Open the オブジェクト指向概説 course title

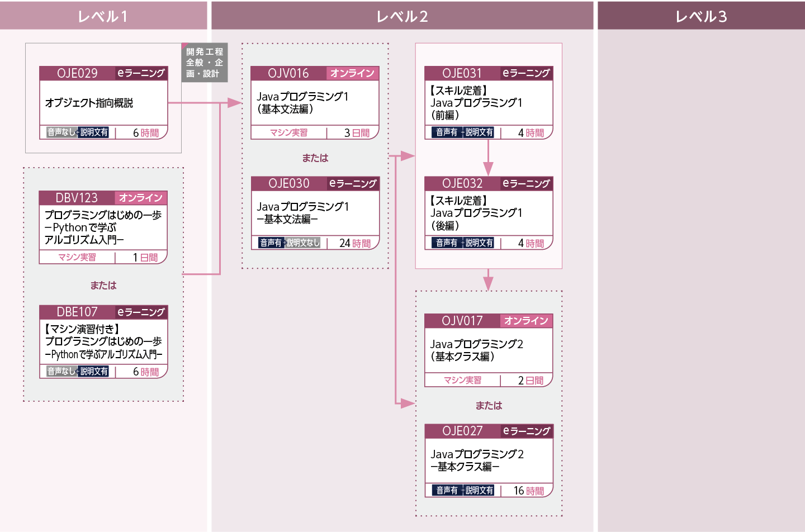click(89, 103)
